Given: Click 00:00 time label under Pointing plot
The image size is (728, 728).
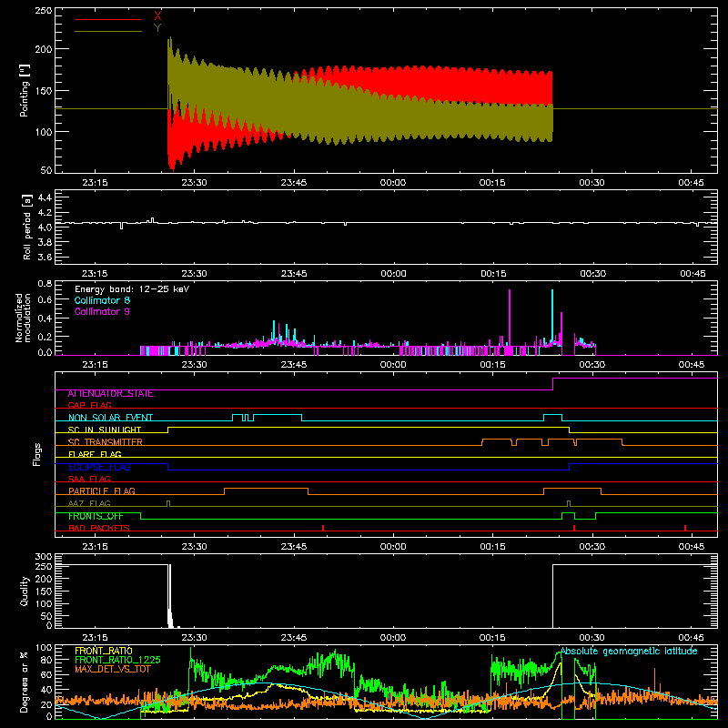Looking at the screenshot, I should [393, 183].
